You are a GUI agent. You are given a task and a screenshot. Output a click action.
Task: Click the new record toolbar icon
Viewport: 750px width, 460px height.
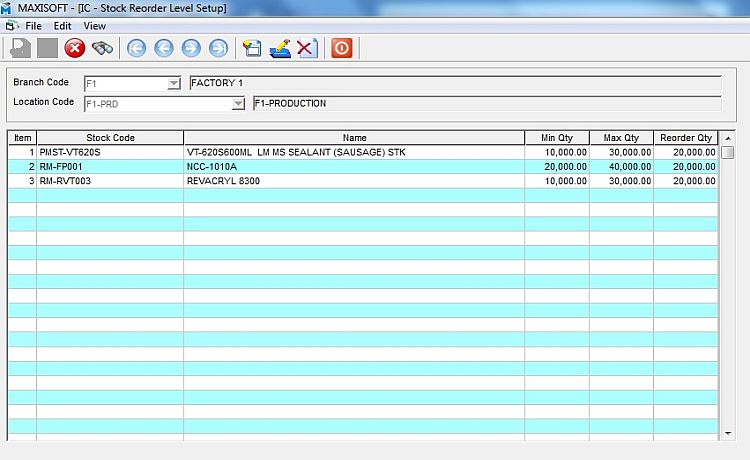point(252,48)
